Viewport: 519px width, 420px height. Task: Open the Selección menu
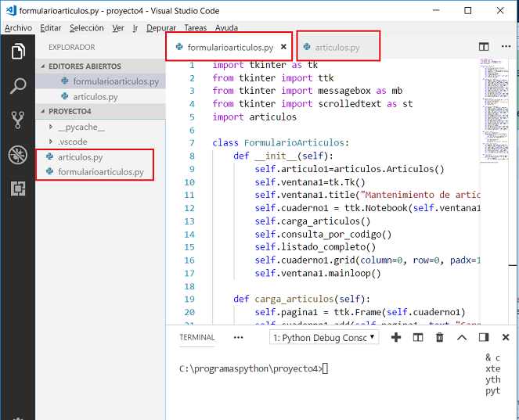pos(86,28)
